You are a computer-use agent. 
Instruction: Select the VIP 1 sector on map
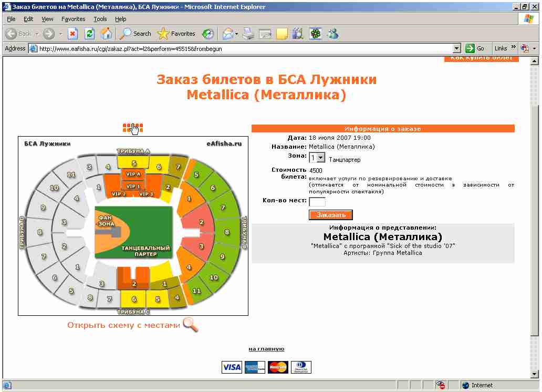coord(133,186)
